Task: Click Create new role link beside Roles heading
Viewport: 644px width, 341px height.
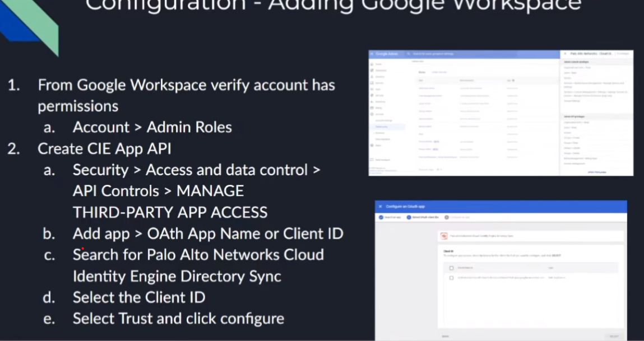Action: tap(439, 72)
